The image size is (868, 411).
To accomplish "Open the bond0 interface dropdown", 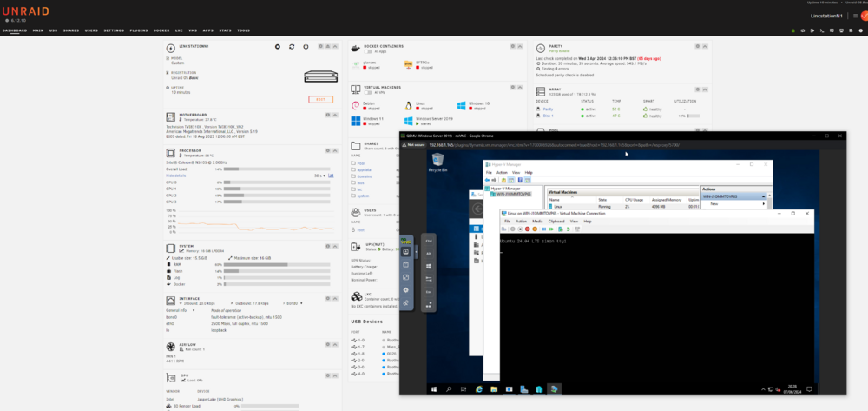I will [x=294, y=303].
